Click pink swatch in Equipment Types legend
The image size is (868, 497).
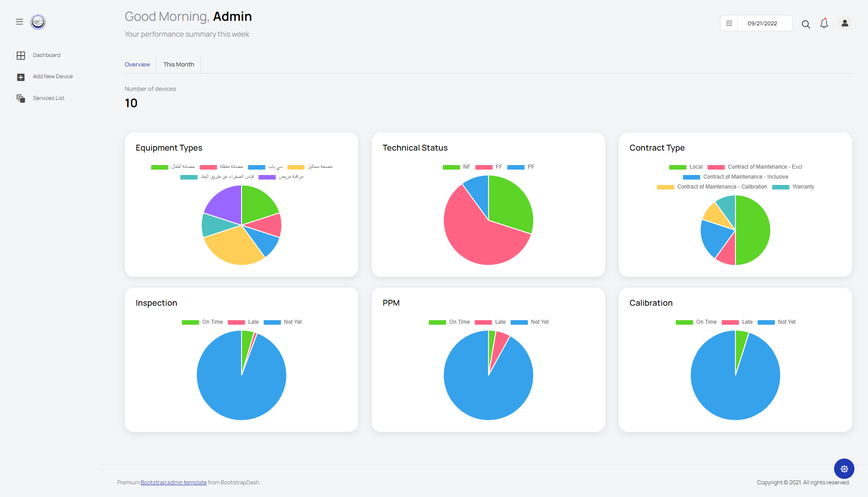point(208,167)
